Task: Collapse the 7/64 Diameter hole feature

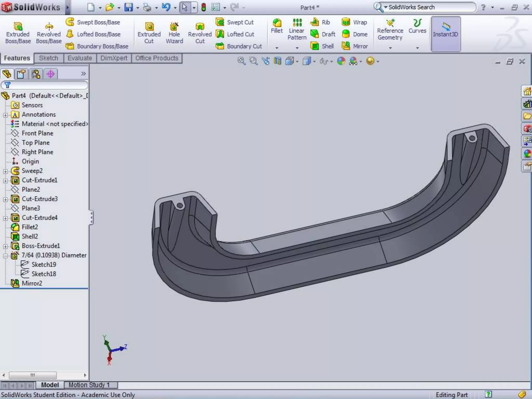Action: pyautogui.click(x=5, y=256)
